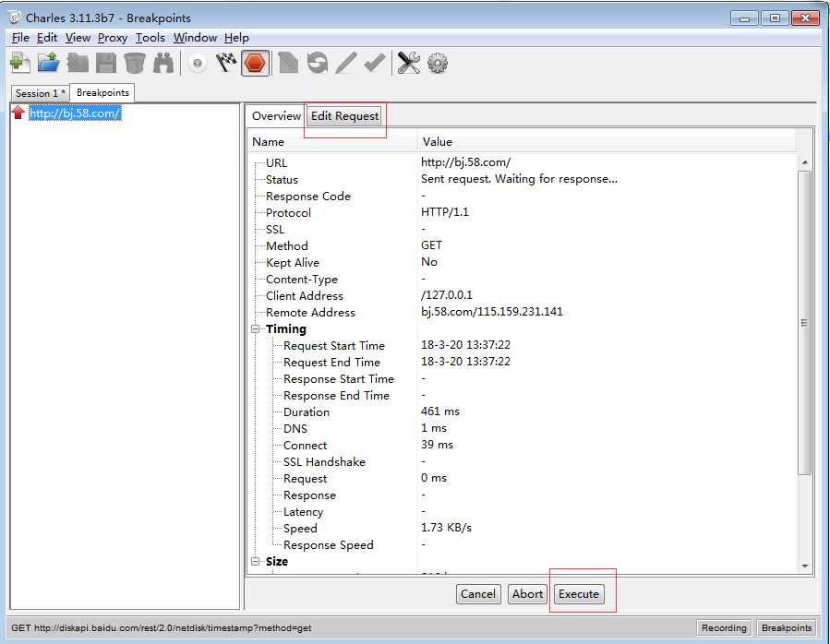Select the Latency row
Viewport: 830px width, 644px height.
[x=523, y=511]
